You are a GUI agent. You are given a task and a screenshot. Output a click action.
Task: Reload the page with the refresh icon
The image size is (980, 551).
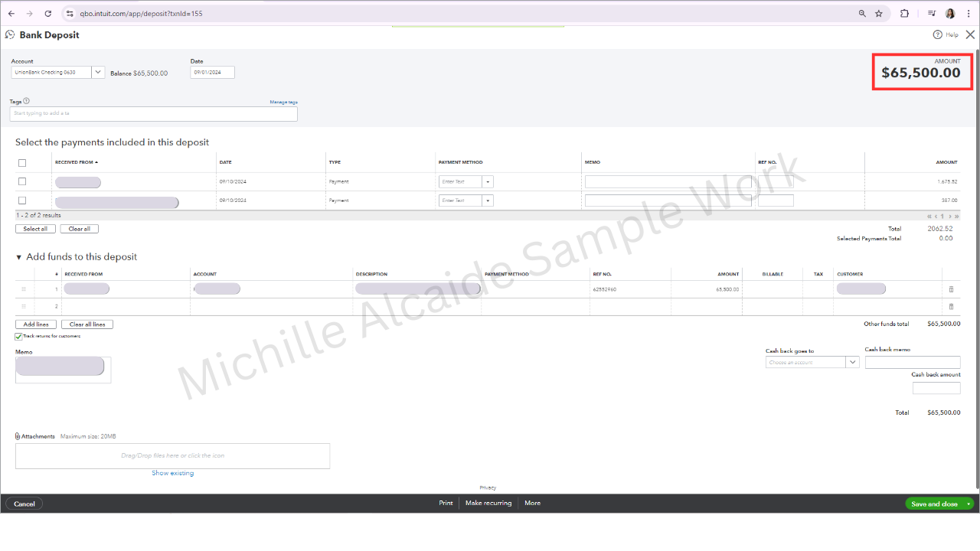coord(48,14)
